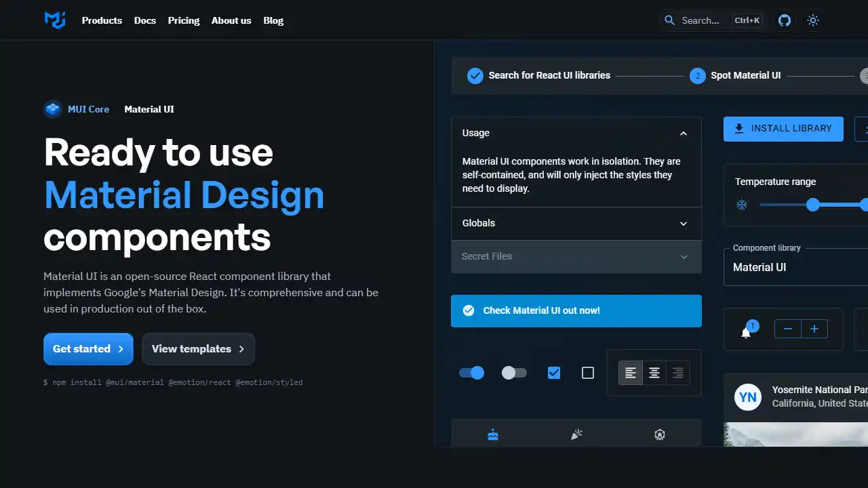Click the checkmark icon in the alert
This screenshot has width=868, height=488.
click(x=469, y=310)
